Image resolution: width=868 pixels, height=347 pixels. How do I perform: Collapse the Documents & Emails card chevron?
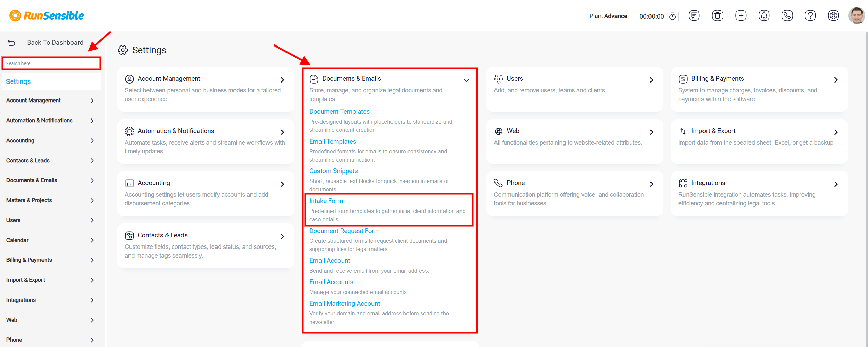[466, 80]
